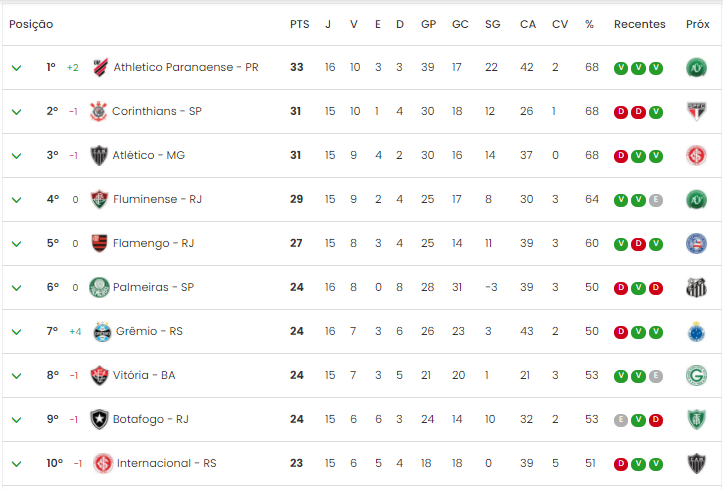Click the Recentes column header
The width and height of the screenshot is (723, 489).
click(x=640, y=24)
